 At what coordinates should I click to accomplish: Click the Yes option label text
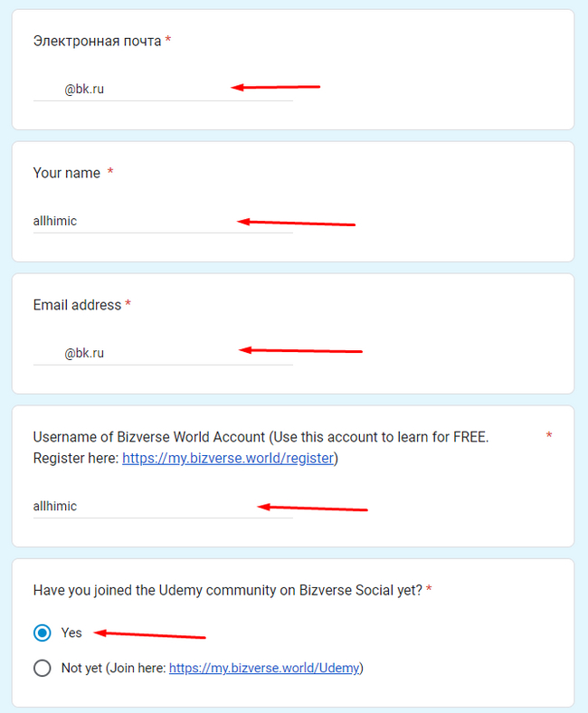click(71, 632)
